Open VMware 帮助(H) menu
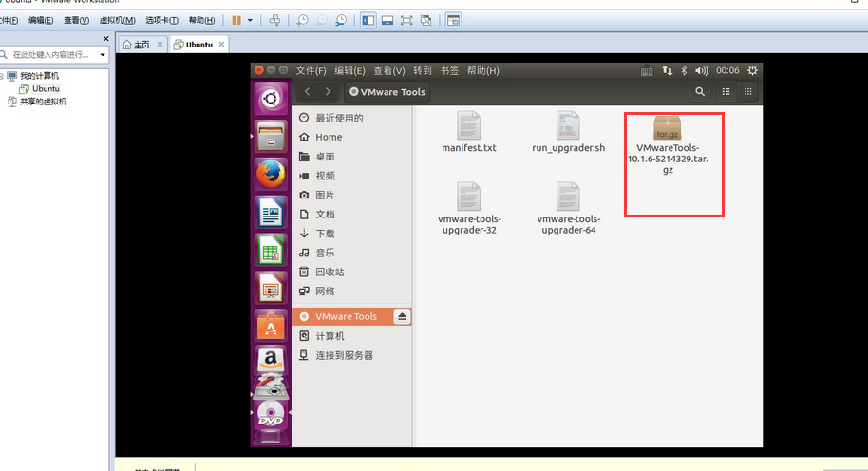 (x=201, y=21)
